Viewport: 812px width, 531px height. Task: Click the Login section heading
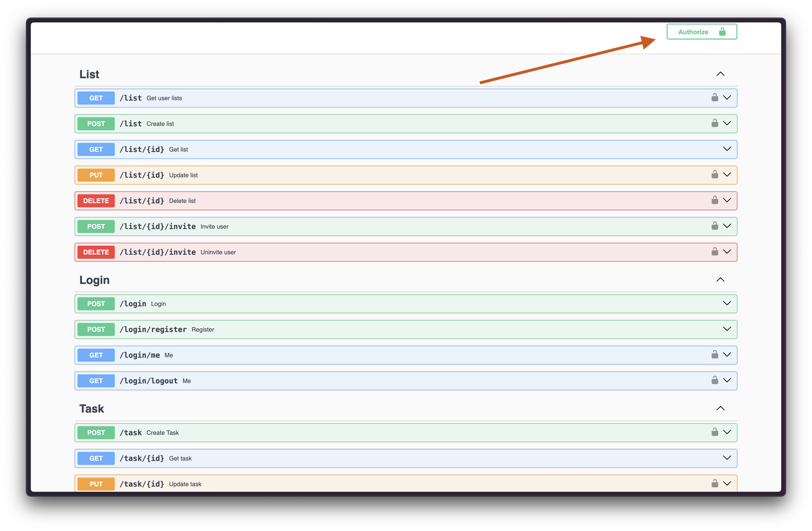click(x=94, y=280)
